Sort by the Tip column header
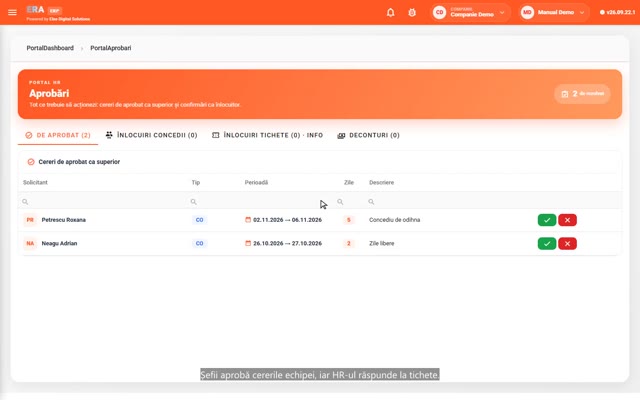 click(x=196, y=182)
